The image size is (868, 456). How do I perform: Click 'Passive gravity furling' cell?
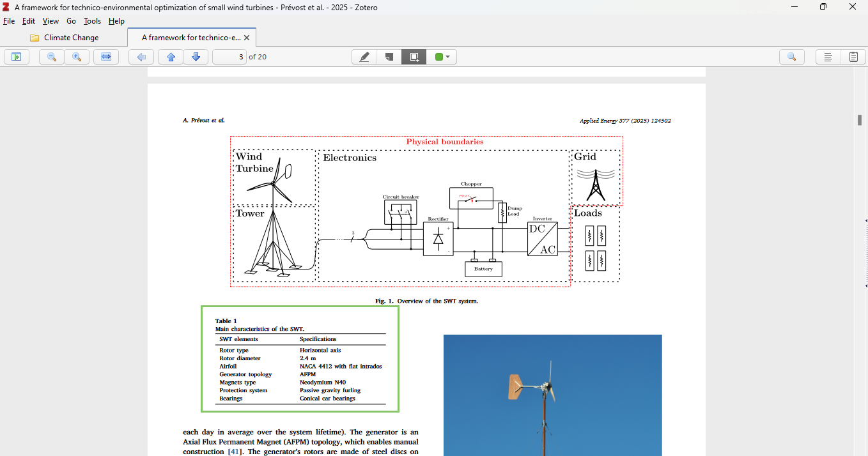[x=330, y=390]
